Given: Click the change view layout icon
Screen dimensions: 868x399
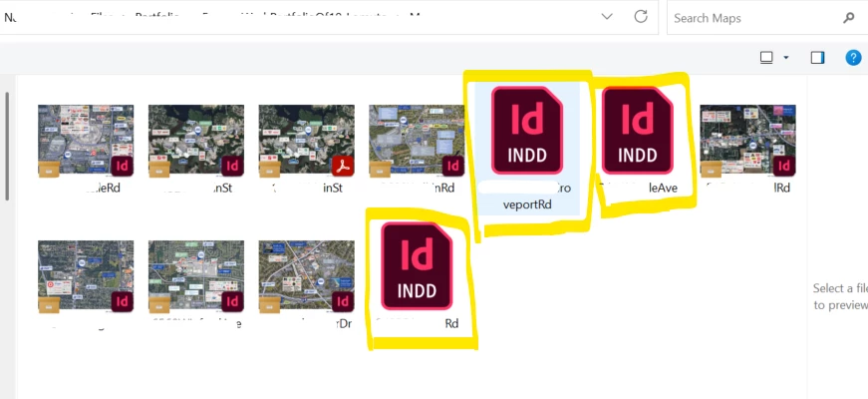Looking at the screenshot, I should (766, 58).
